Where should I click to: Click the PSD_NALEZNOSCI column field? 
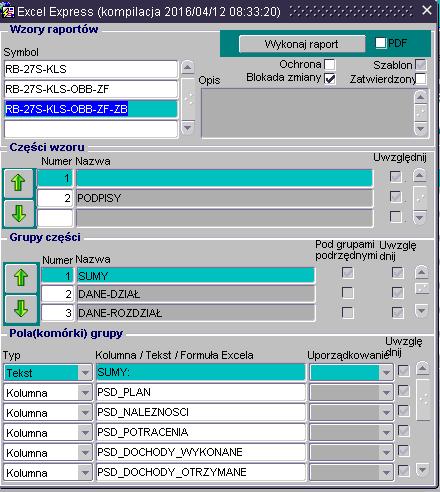tap(201, 412)
